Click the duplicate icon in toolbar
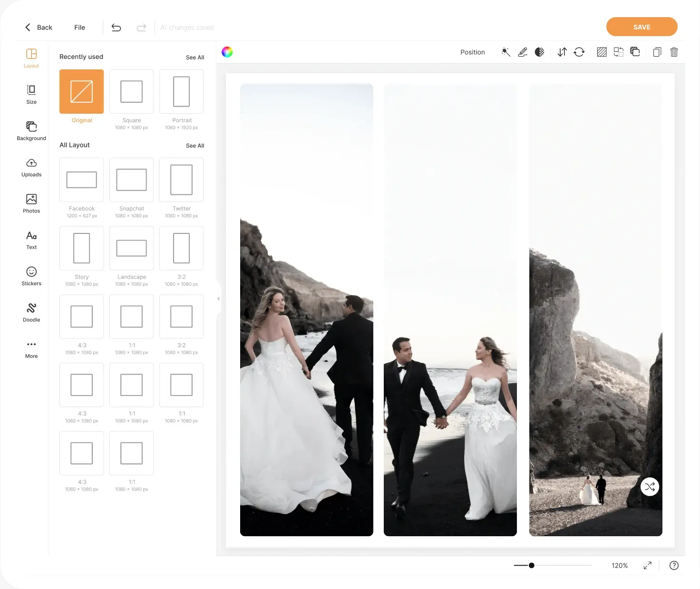700x589 pixels. click(x=657, y=52)
